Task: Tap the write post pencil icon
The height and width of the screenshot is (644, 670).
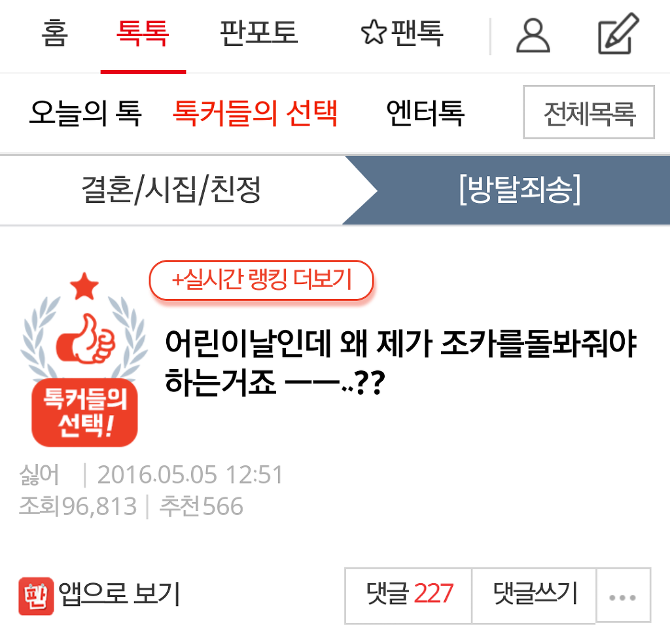Action: click(618, 34)
